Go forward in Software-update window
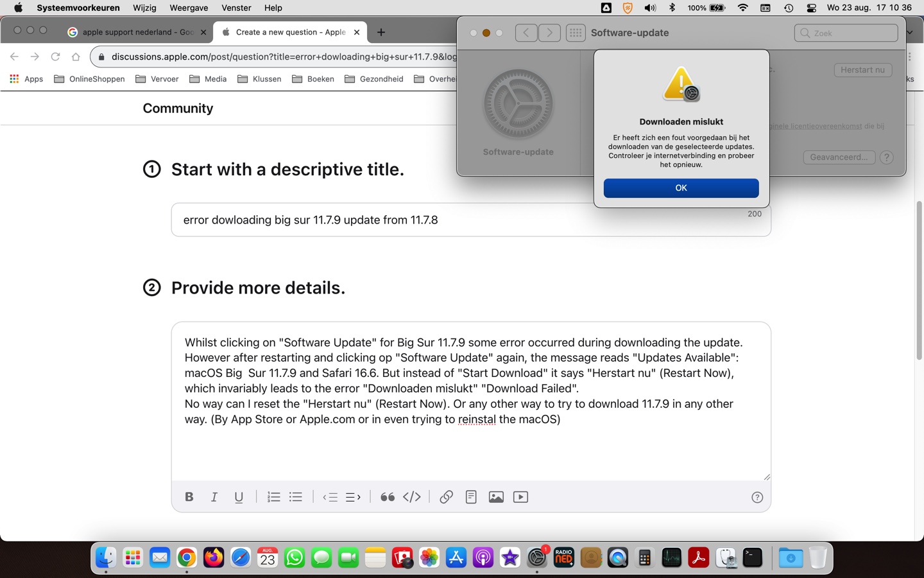The image size is (924, 578). point(549,33)
